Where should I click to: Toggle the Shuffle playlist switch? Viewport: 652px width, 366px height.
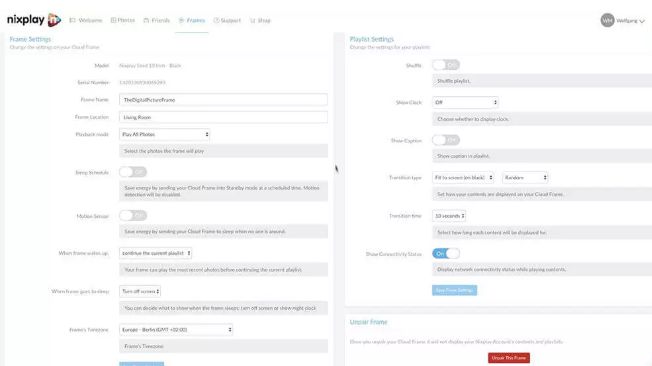click(x=446, y=65)
